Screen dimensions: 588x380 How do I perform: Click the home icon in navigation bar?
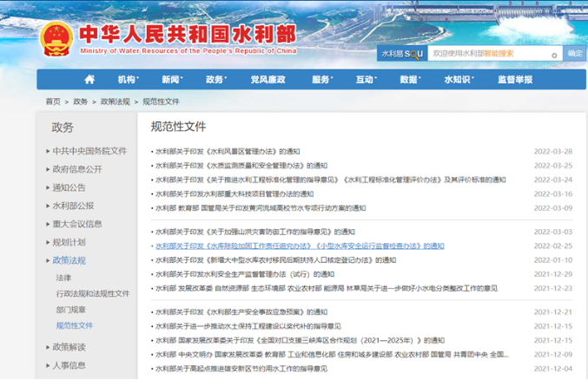click(89, 80)
